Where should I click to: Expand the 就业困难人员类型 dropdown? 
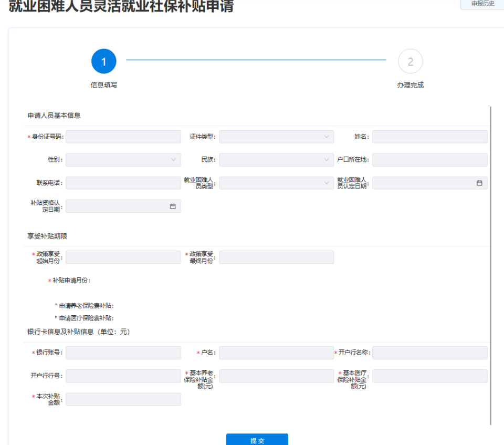point(276,183)
